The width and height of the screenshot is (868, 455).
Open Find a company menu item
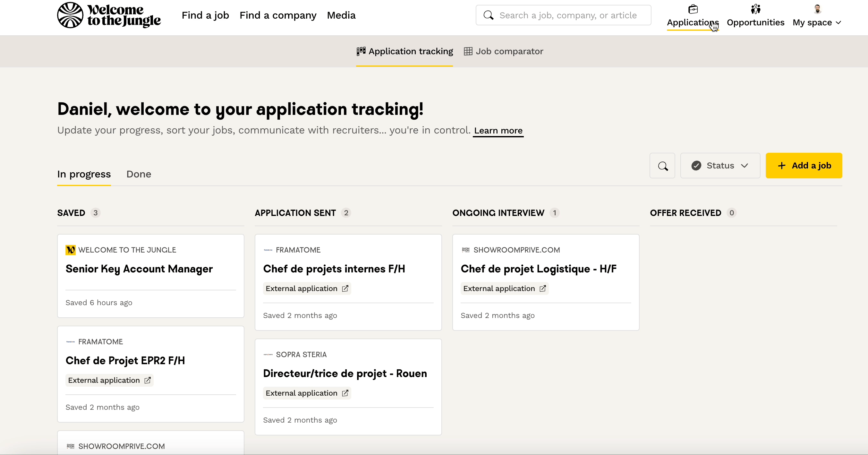(278, 15)
